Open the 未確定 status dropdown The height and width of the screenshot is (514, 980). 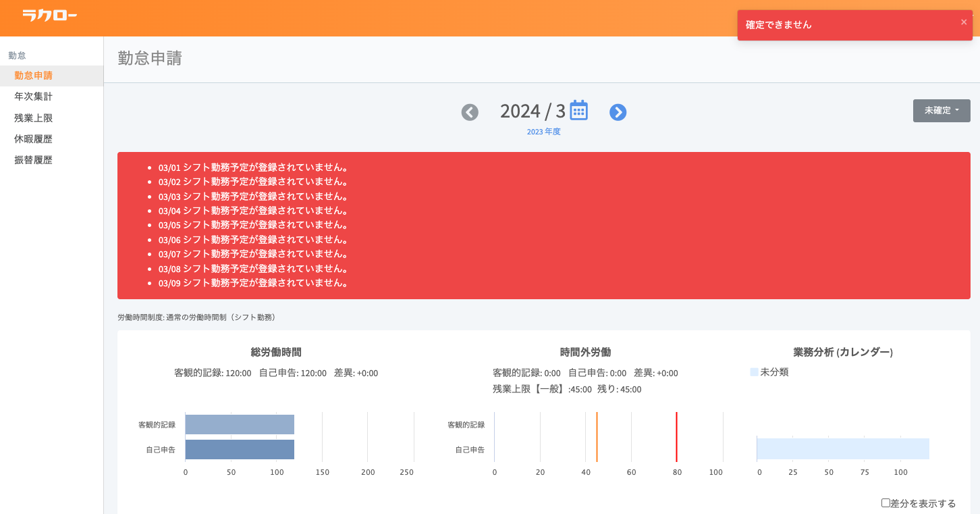(x=942, y=111)
